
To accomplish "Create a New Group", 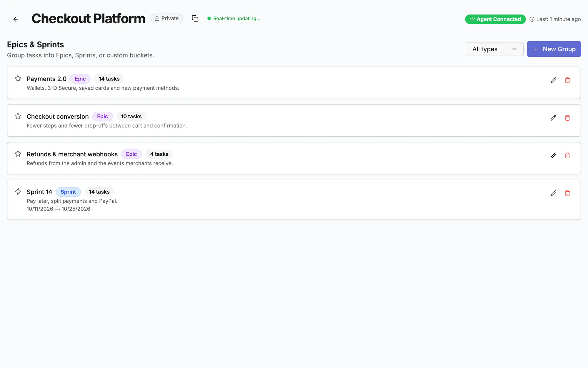I will 554,49.
